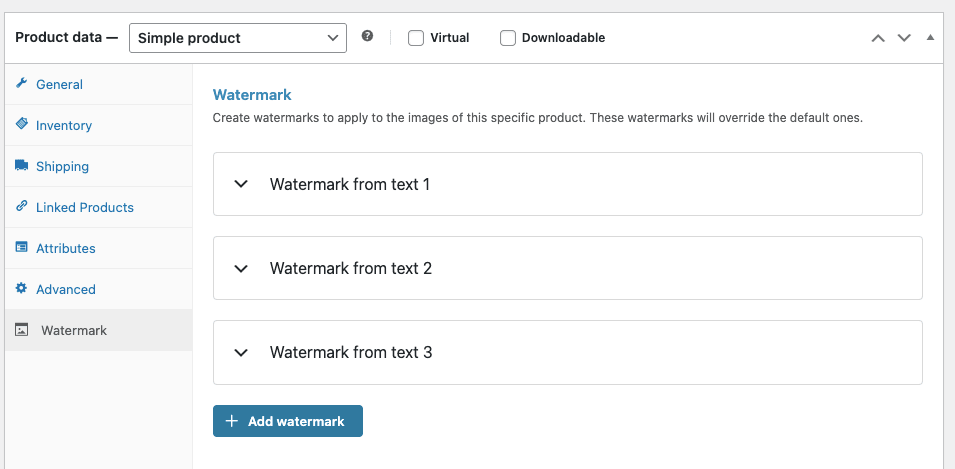Enable the Downloadable checkbox
The width and height of the screenshot is (955, 469).
(508, 38)
